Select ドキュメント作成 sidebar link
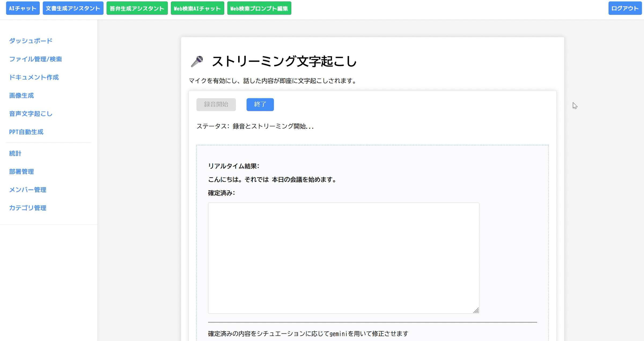Screen dimensions: 644x341 34,77
